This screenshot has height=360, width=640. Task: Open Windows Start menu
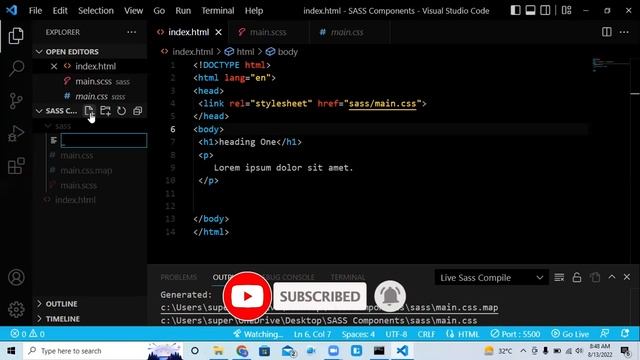coord(11,351)
